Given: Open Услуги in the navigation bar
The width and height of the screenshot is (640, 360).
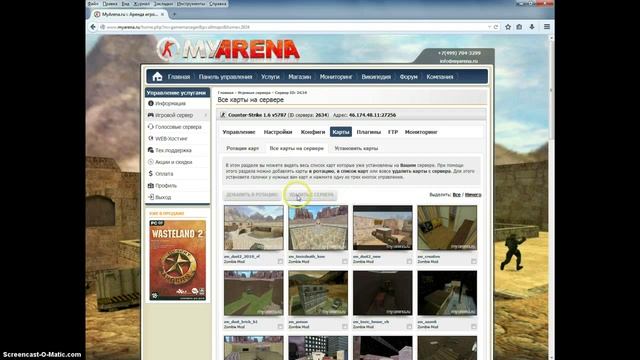Looking at the screenshot, I should click(x=270, y=77).
